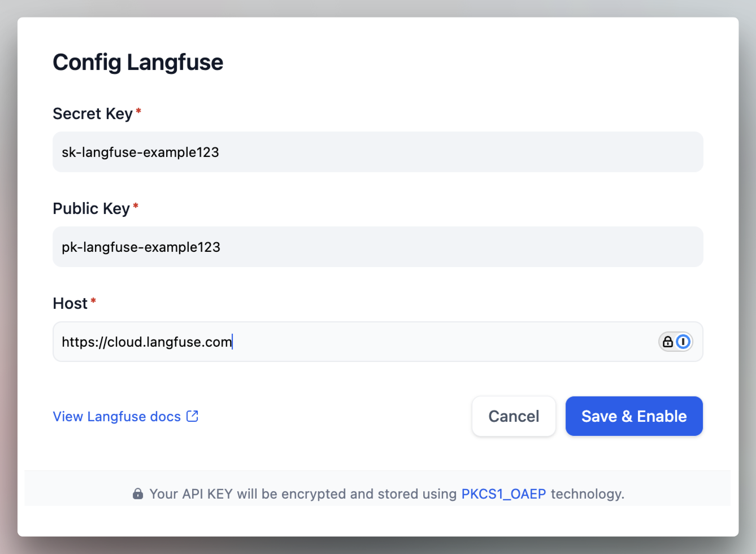The image size is (756, 554).
Task: Click the red asterisk next to Public Key
Action: tap(136, 205)
